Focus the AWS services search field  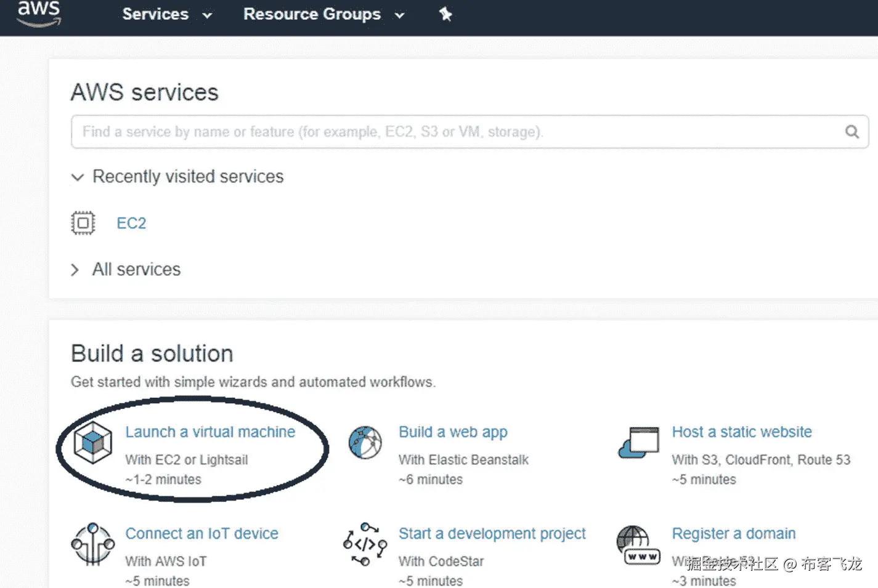pos(456,132)
